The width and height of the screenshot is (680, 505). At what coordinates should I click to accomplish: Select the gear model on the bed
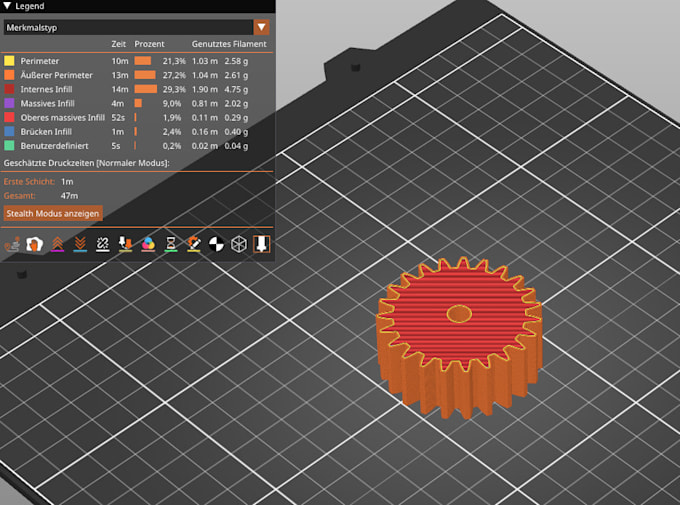(459, 336)
